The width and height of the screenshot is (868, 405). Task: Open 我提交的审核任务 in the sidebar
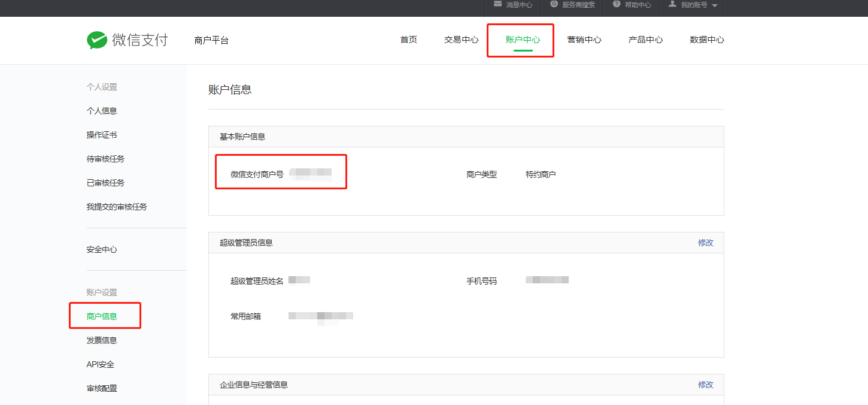[117, 207]
